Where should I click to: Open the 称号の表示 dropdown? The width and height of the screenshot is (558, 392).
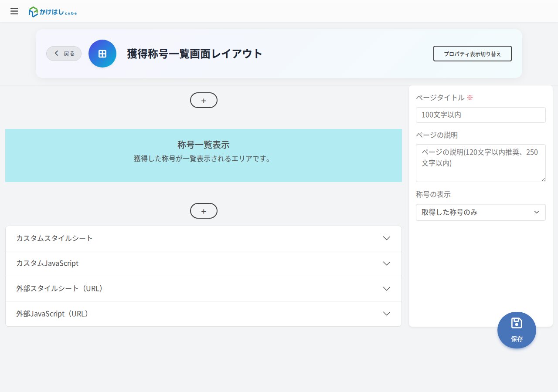pyautogui.click(x=480, y=212)
